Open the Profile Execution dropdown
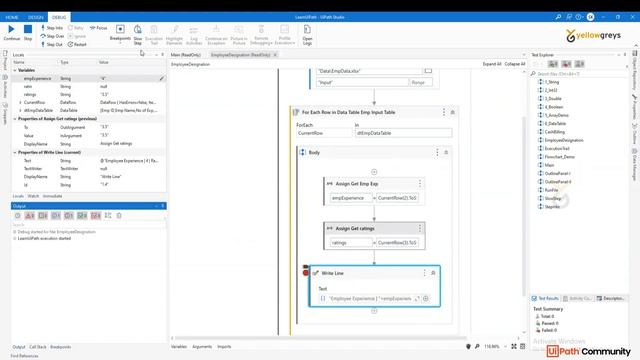Viewport: 640px width, 360px height. 284,35
